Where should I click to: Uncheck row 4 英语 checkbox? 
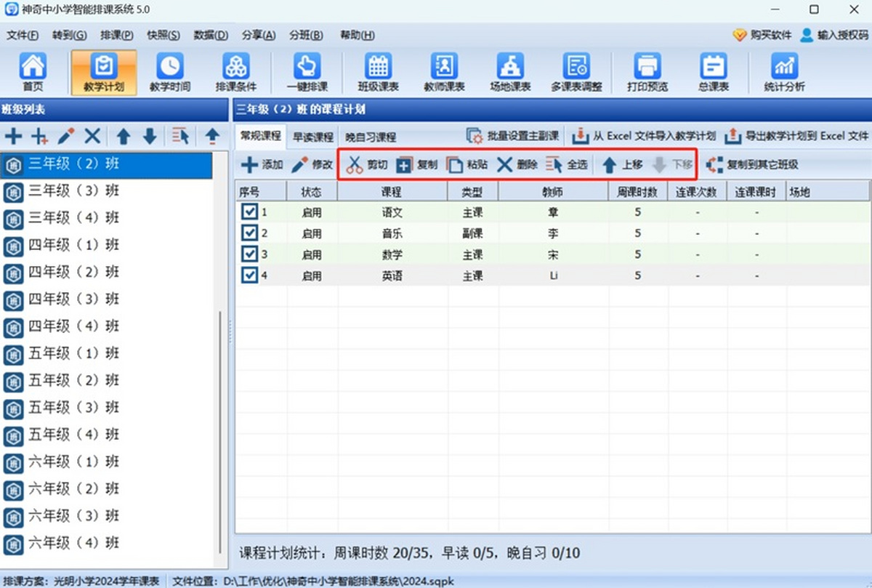tap(249, 275)
